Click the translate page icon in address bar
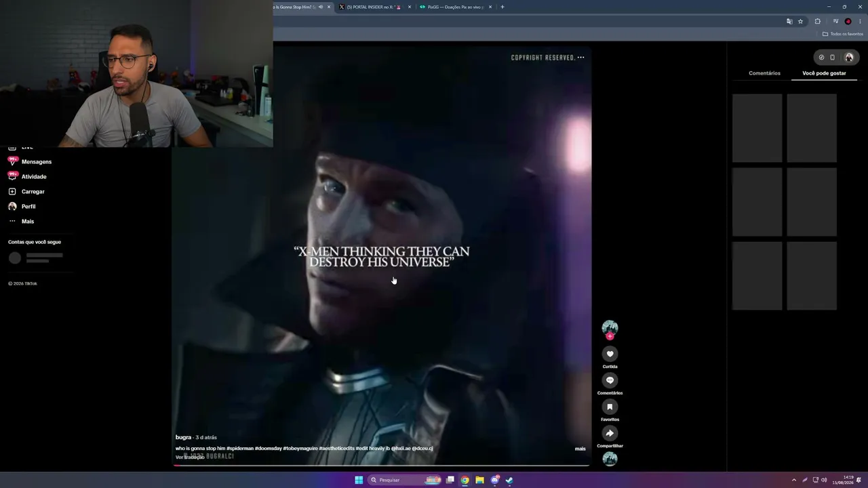The image size is (868, 488). (x=789, y=21)
